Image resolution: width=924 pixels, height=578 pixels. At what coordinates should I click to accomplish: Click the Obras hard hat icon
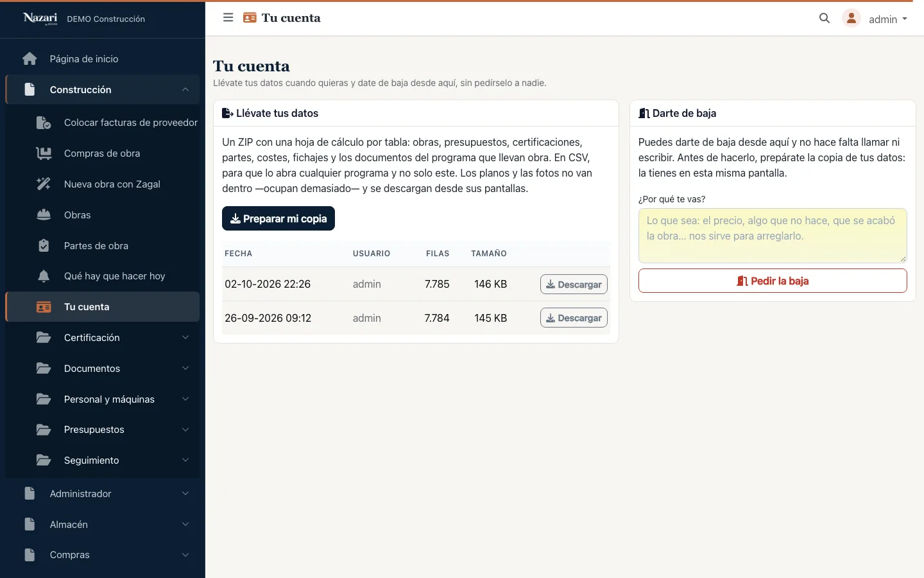[44, 215]
